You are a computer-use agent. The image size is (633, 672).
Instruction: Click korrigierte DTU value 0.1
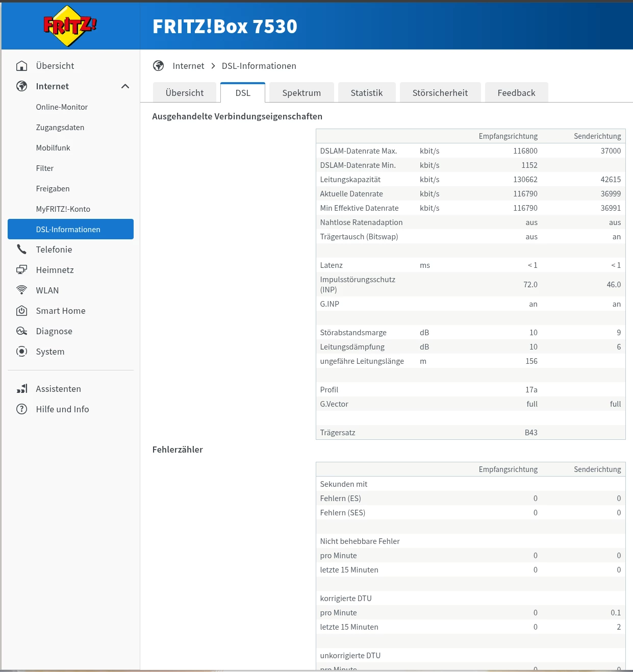tap(616, 613)
